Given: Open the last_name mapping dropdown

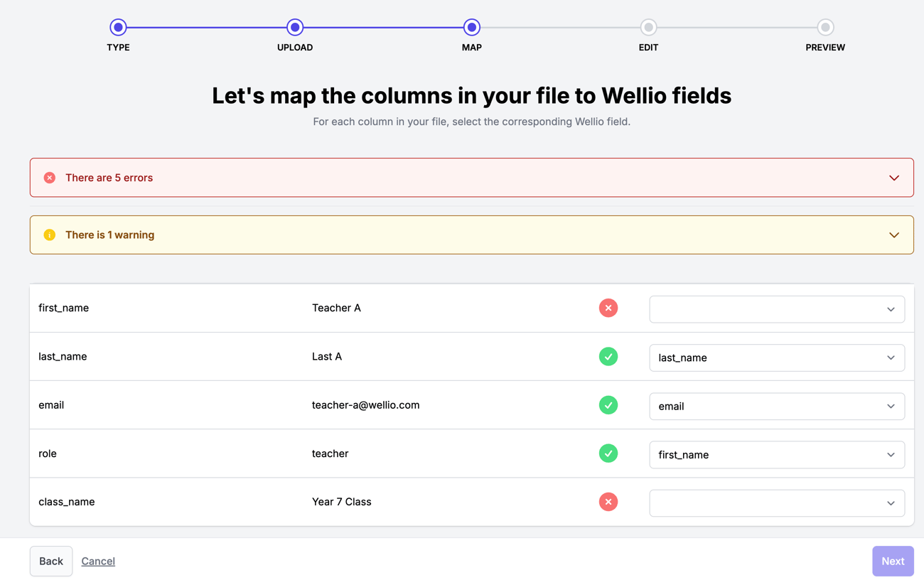Looking at the screenshot, I should [776, 358].
